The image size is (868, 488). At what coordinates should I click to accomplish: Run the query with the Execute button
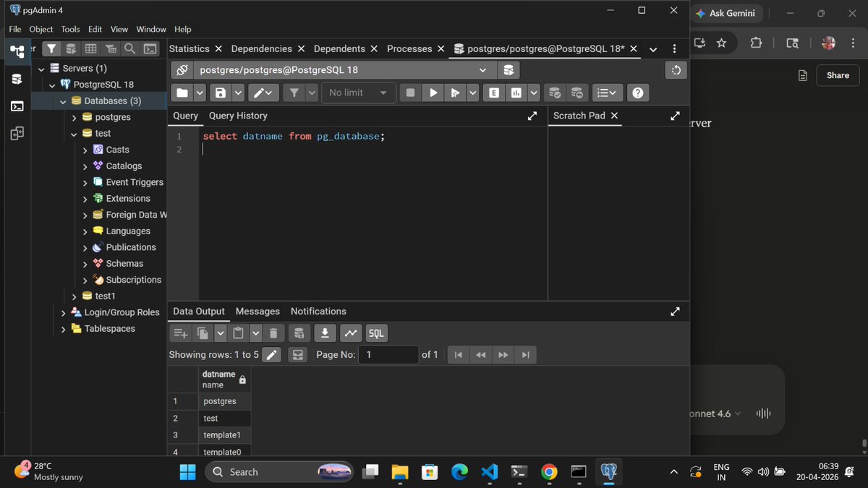click(x=432, y=92)
